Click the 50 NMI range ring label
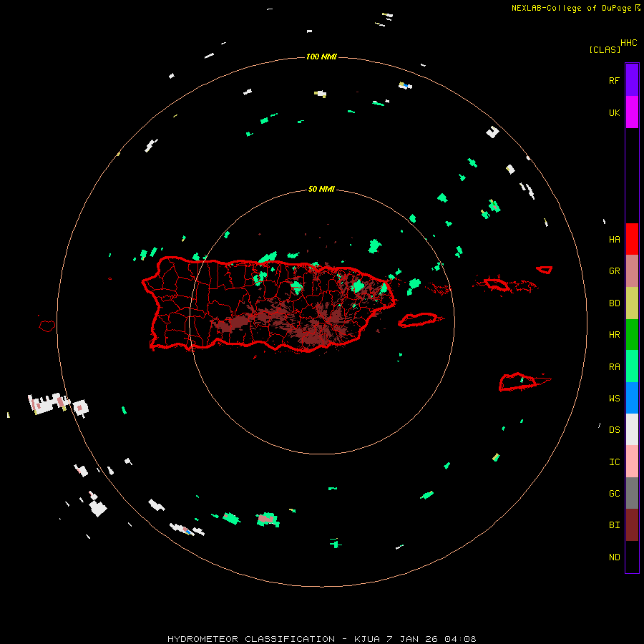The width and height of the screenshot is (644, 644). point(321,189)
